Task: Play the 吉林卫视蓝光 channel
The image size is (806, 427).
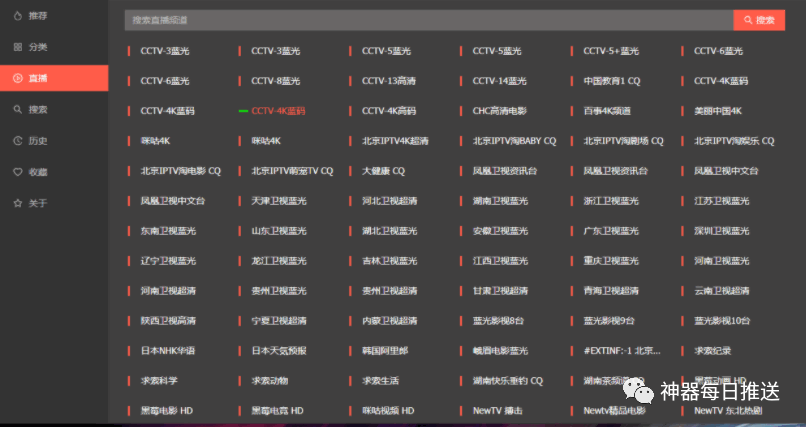Action: tap(389, 261)
